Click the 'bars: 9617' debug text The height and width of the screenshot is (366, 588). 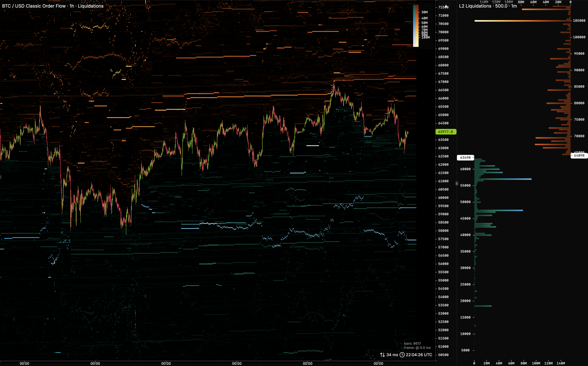[412, 344]
